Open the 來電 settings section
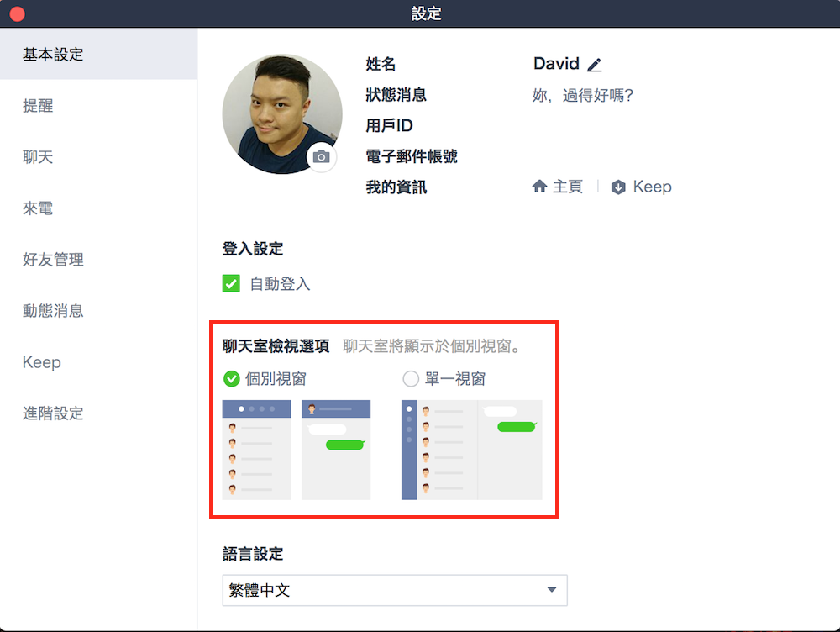This screenshot has width=840, height=632. 98,208
